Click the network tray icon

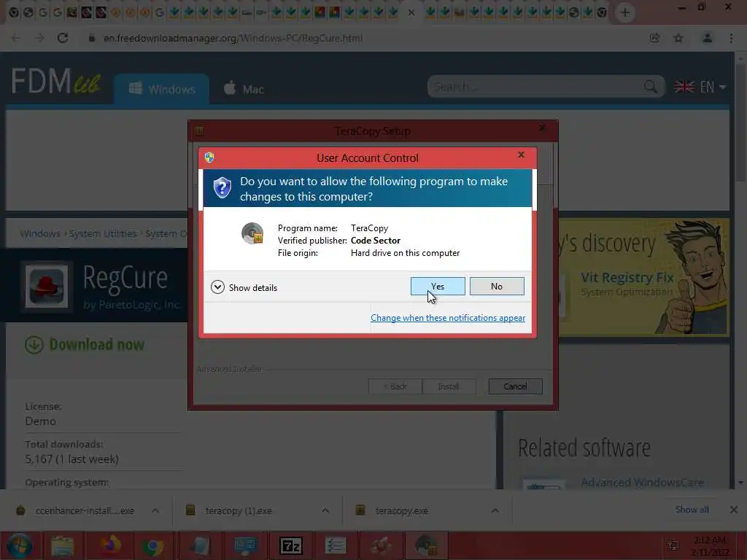[x=673, y=545]
